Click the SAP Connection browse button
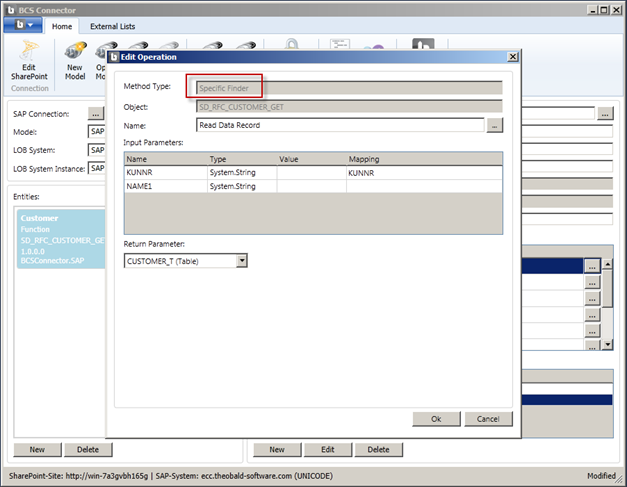The width and height of the screenshot is (627, 487). [x=96, y=113]
